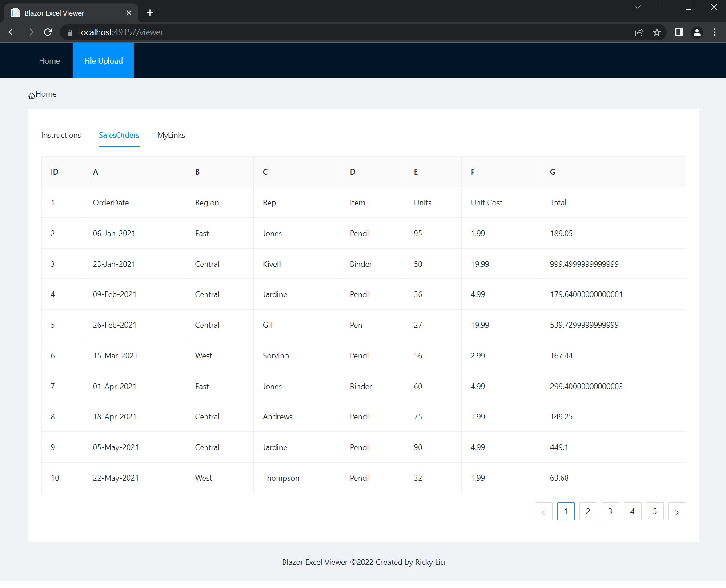Switch to the MyLinks sheet tab
Viewport: 726px width, 588px height.
point(171,135)
